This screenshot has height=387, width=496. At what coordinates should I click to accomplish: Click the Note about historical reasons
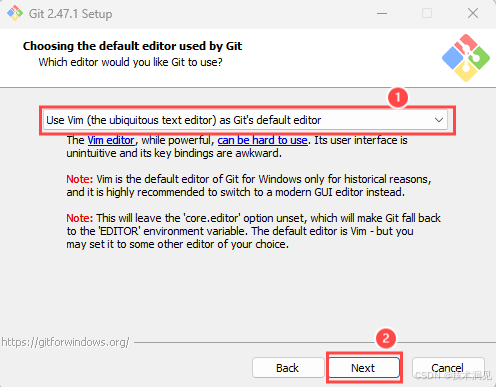tap(249, 186)
